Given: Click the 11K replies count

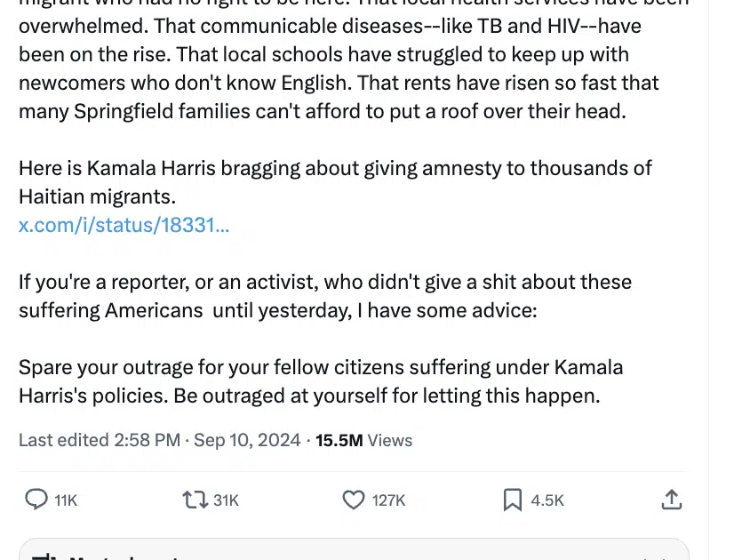Looking at the screenshot, I should tap(66, 500).
